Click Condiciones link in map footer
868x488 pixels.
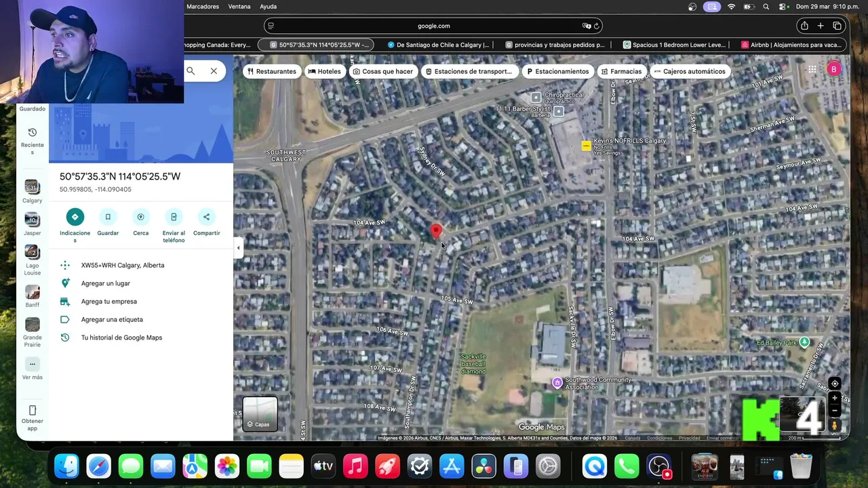click(x=659, y=438)
